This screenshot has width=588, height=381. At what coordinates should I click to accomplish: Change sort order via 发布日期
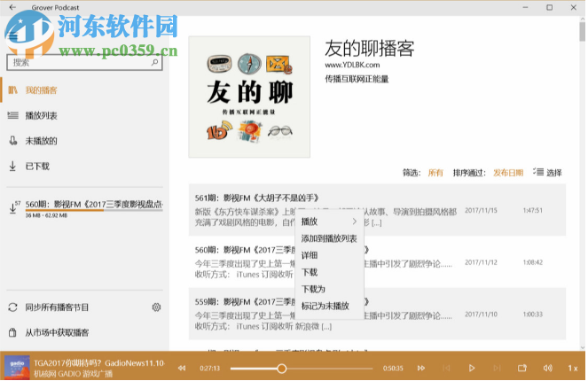coord(508,173)
